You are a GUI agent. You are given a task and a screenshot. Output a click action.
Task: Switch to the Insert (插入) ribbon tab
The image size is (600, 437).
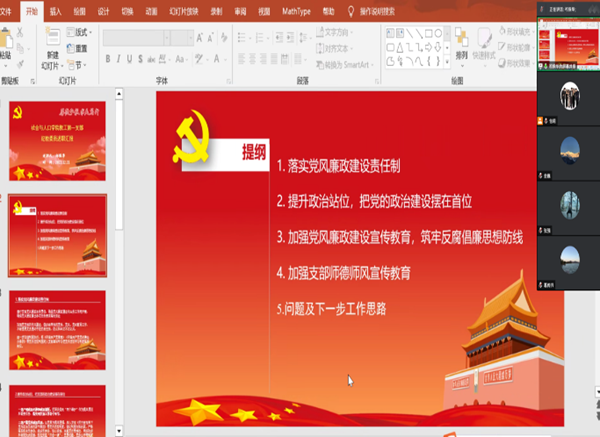coord(54,10)
